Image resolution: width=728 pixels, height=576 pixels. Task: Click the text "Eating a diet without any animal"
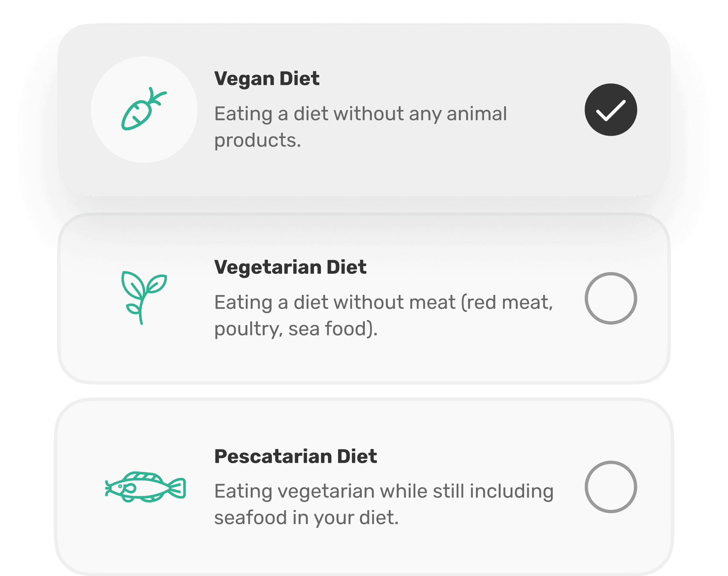(x=360, y=114)
